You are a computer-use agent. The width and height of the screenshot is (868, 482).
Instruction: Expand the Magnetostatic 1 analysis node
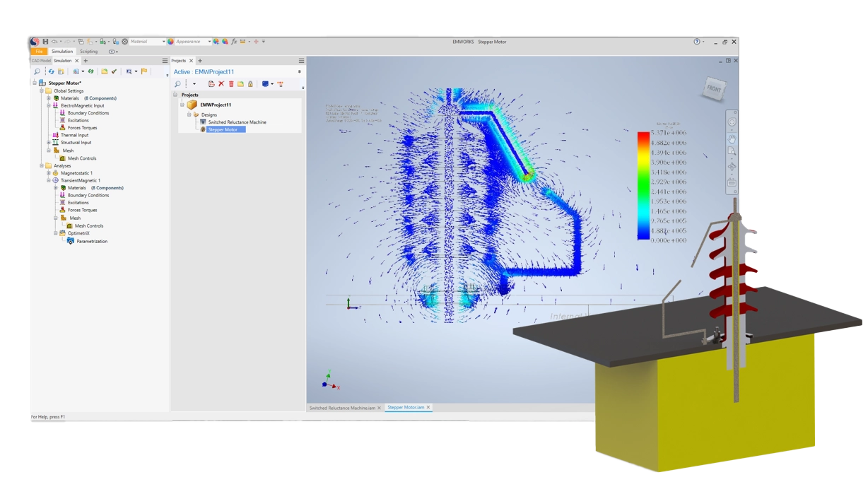[x=48, y=173]
